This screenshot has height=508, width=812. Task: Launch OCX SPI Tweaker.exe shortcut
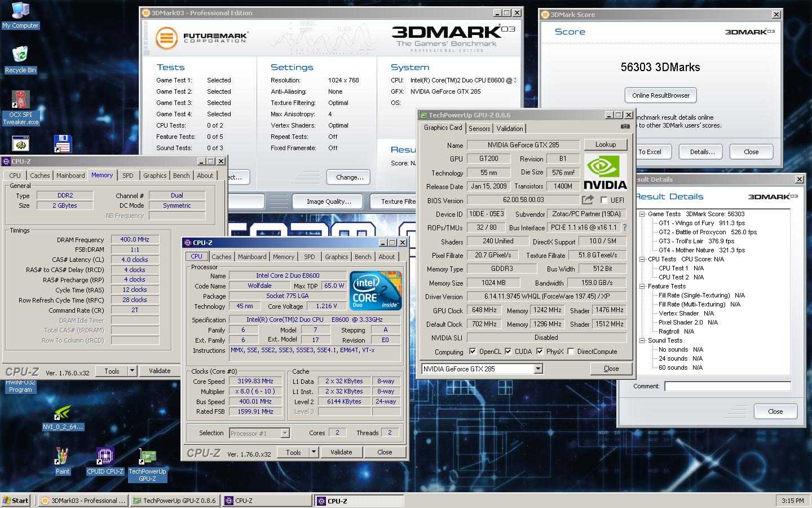click(20, 108)
